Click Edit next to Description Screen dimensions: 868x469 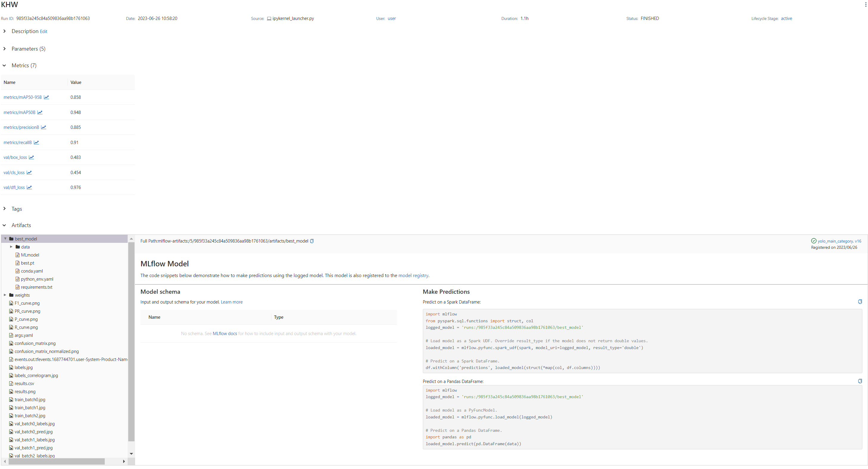[43, 31]
